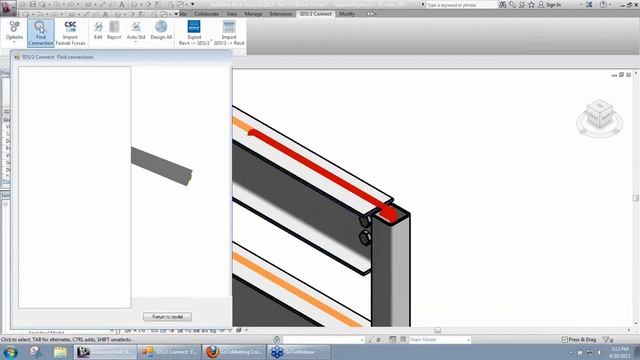The image size is (640, 360).
Task: Toggle the Press & Drag checkbox
Action: [x=564, y=340]
